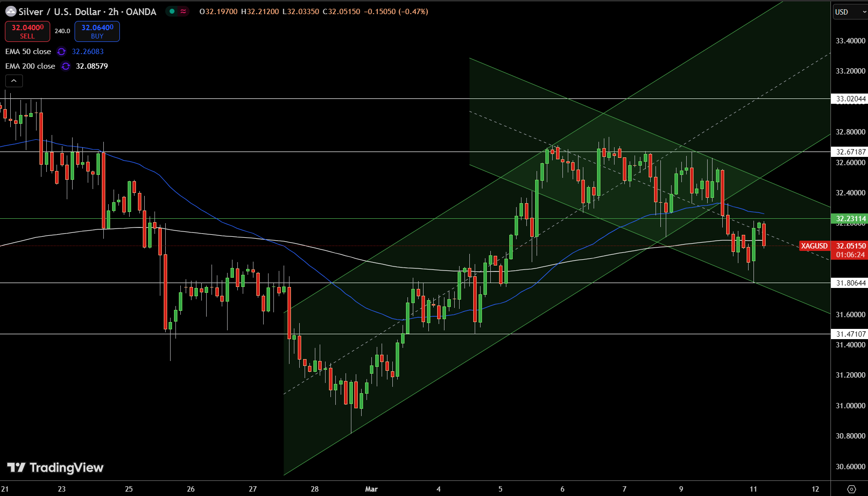Open the USD currency dropdown
This screenshot has height=496, width=868.
(849, 12)
